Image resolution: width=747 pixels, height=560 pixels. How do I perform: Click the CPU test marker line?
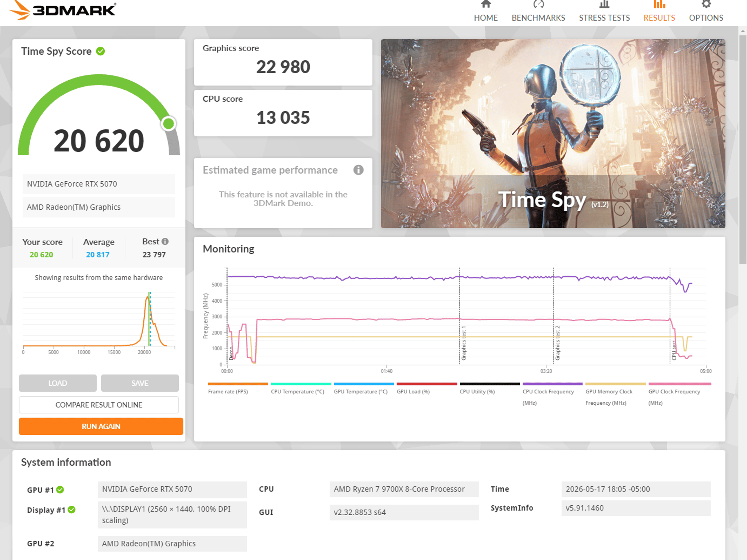(670, 316)
